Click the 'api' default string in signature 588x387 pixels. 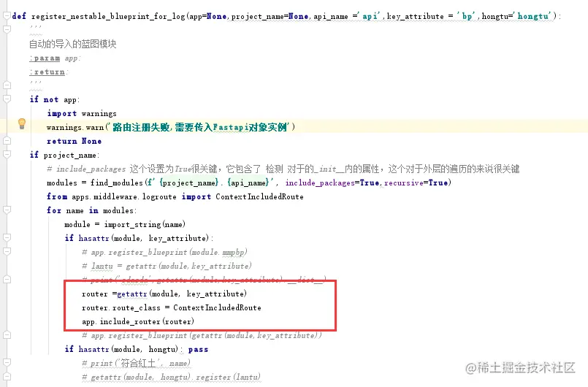[x=370, y=16]
